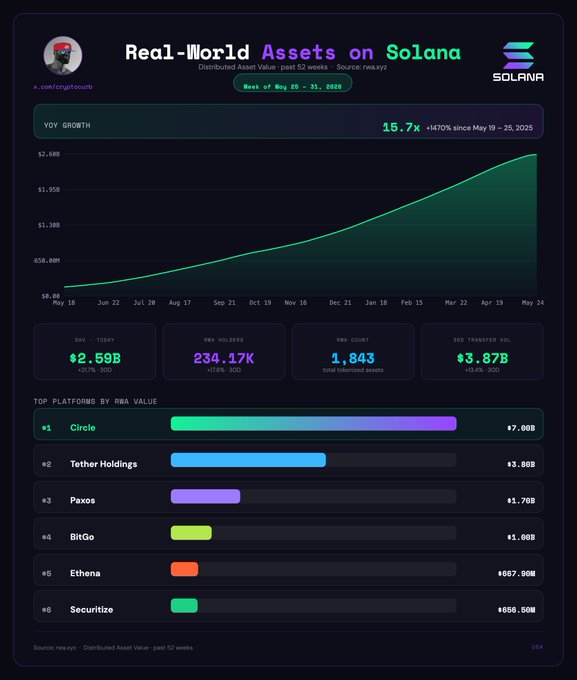Click the purple Paxos bar
The width and height of the screenshot is (577, 680).
click(x=205, y=496)
